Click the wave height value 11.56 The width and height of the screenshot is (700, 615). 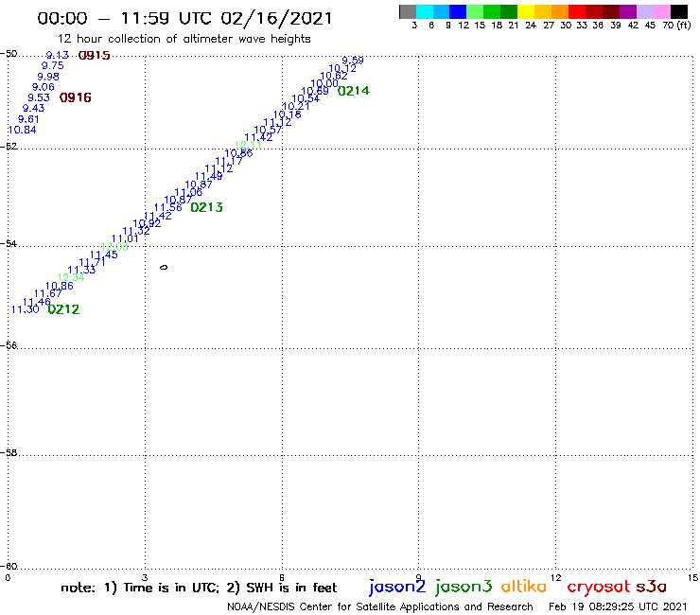(x=168, y=207)
